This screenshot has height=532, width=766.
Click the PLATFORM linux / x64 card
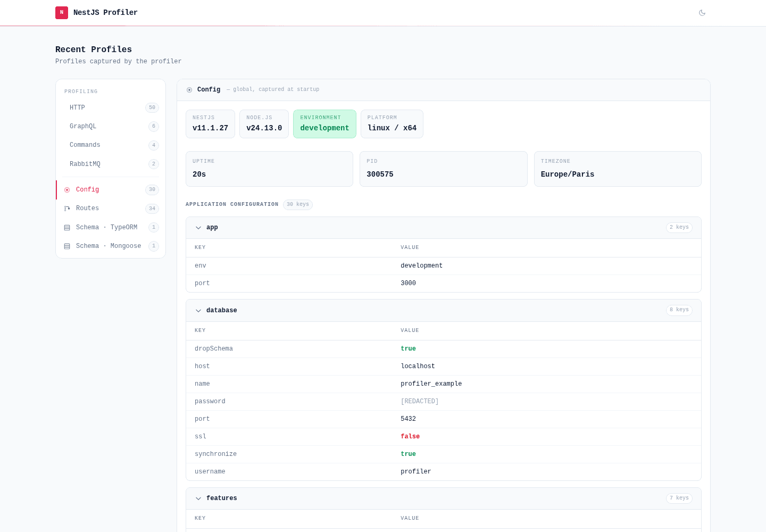pos(392,124)
